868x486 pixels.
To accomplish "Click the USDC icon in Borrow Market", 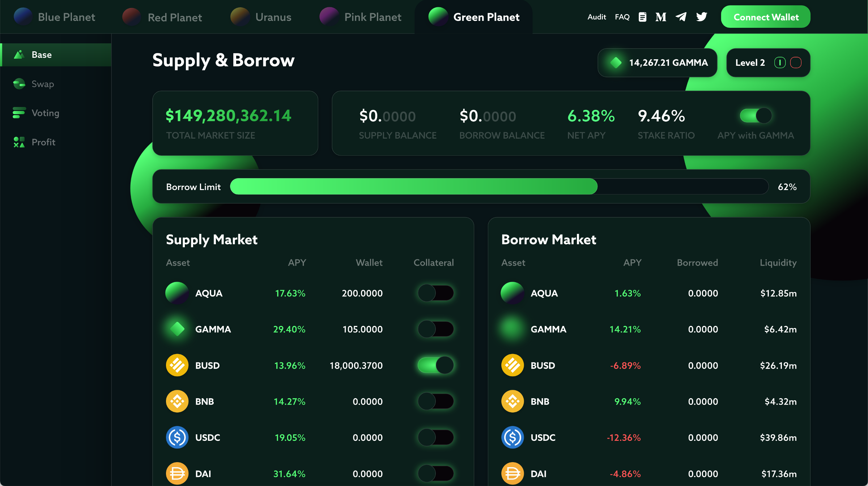I will 512,438.
